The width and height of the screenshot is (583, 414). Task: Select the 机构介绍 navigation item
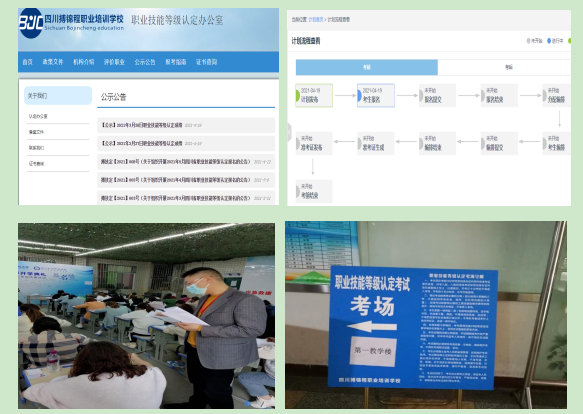(83, 62)
